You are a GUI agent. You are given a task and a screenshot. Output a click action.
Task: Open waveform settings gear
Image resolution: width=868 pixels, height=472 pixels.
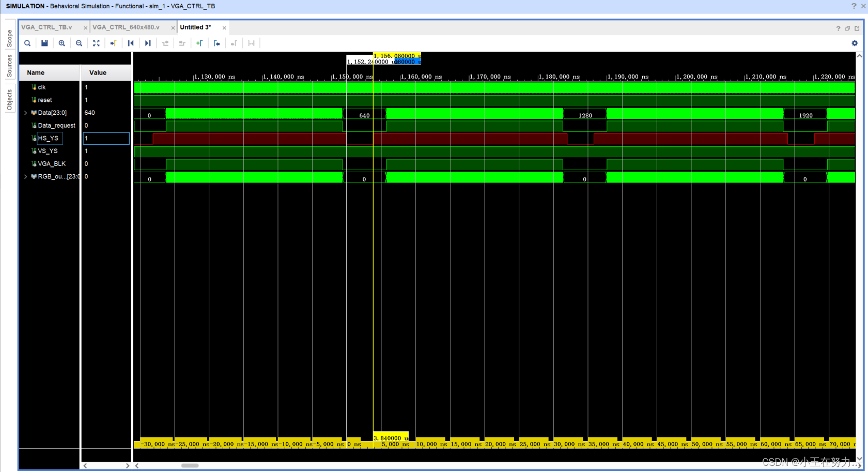855,43
